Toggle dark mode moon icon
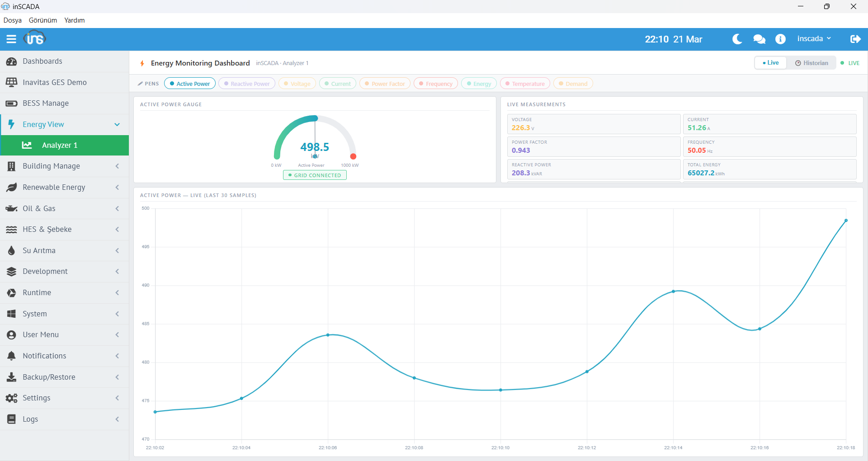This screenshot has width=868, height=461. point(737,39)
